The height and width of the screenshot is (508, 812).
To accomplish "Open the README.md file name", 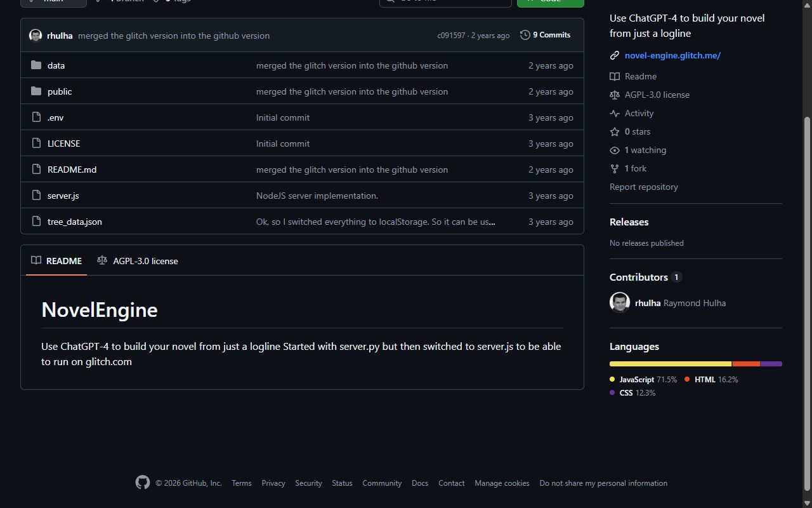I will point(72,170).
